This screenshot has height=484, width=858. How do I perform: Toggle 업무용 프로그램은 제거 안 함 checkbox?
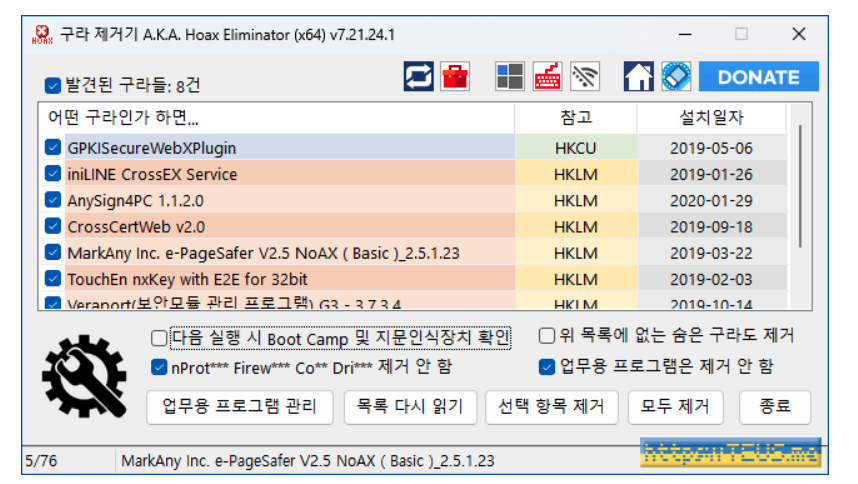click(x=547, y=367)
